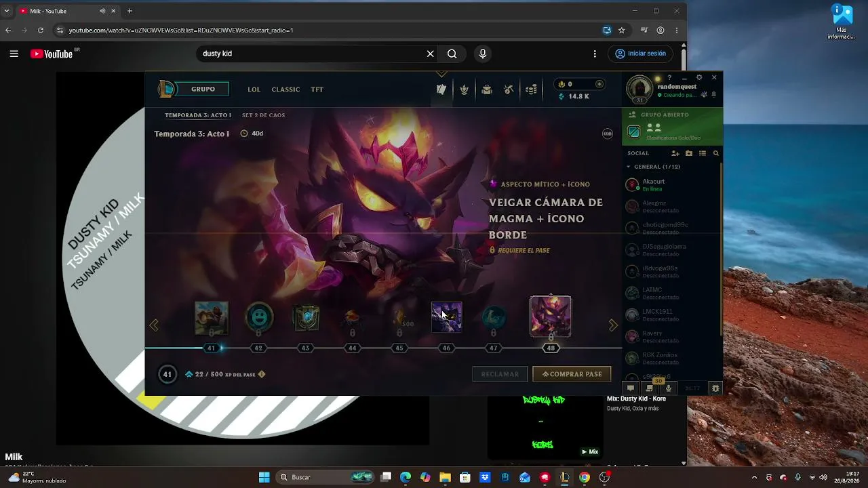The height and width of the screenshot is (488, 868).
Task: Open League of Legends taskbar icon
Action: [x=564, y=477]
